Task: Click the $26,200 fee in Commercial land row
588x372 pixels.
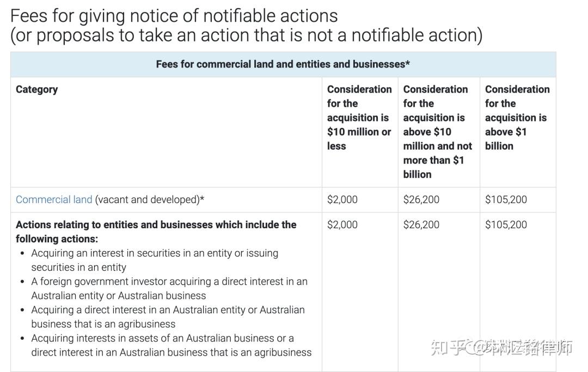Action: coord(421,199)
